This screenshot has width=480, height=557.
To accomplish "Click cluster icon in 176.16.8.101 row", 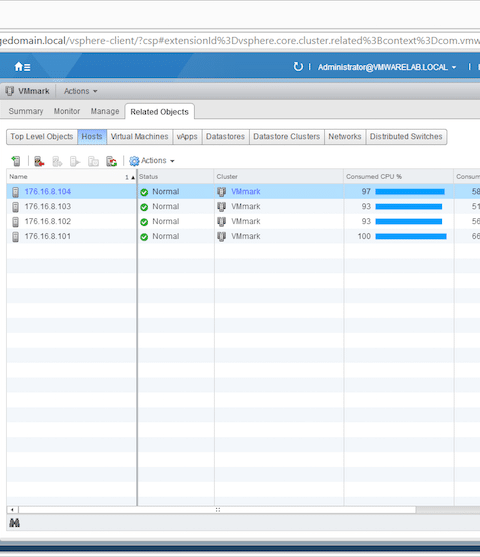I will pos(221,237).
